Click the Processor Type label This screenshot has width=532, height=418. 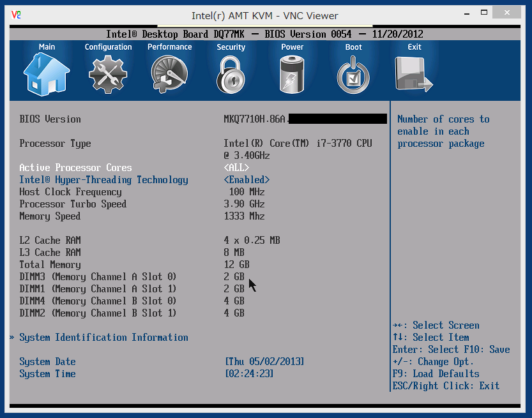(x=55, y=144)
